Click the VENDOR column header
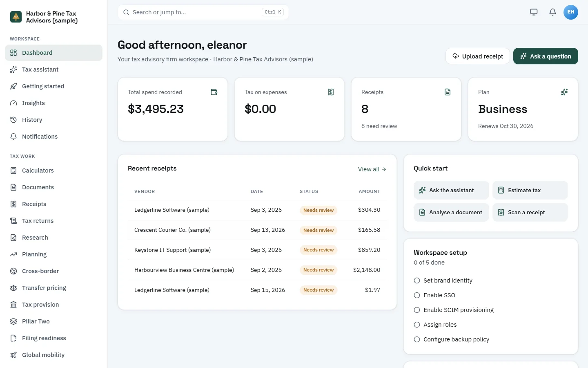The height and width of the screenshot is (368, 588). point(145,191)
